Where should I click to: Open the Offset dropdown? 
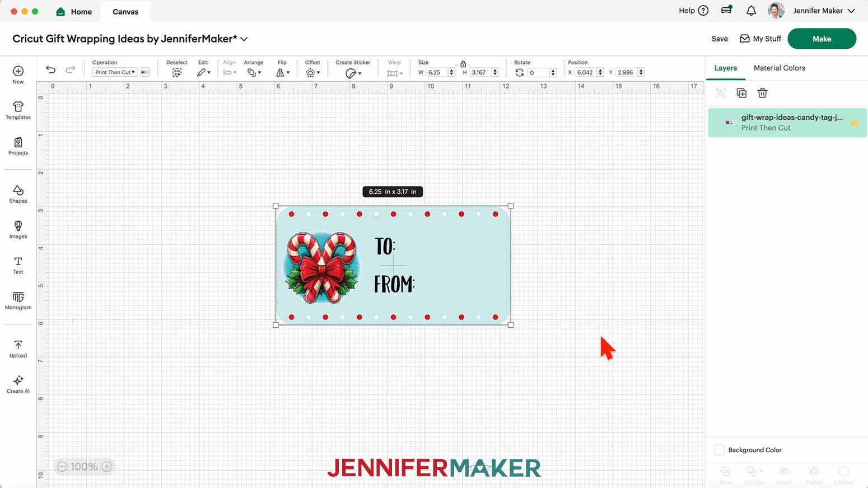[313, 73]
